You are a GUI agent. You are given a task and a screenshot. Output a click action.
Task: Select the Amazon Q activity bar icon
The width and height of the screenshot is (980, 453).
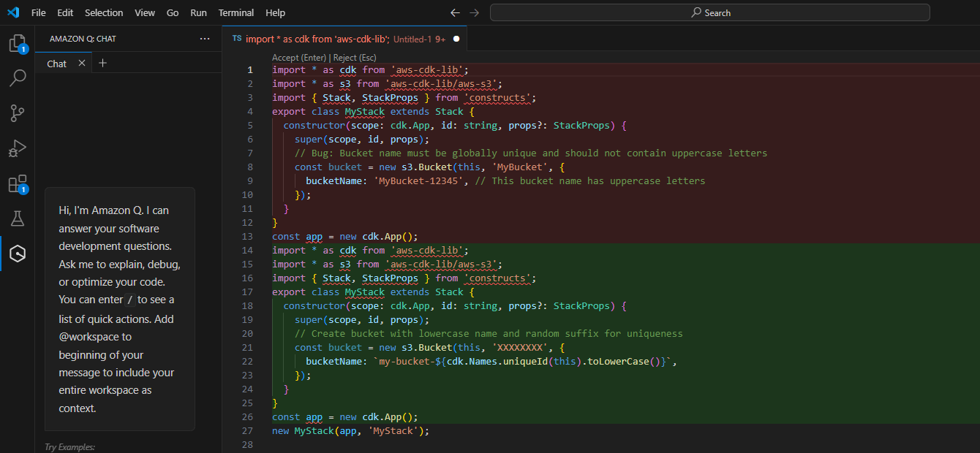tap(17, 254)
